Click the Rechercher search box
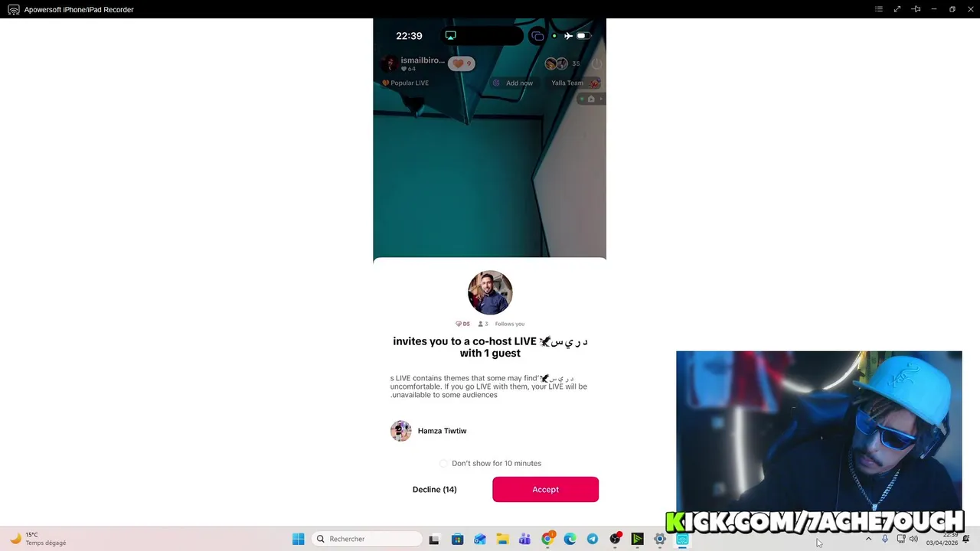 (368, 539)
